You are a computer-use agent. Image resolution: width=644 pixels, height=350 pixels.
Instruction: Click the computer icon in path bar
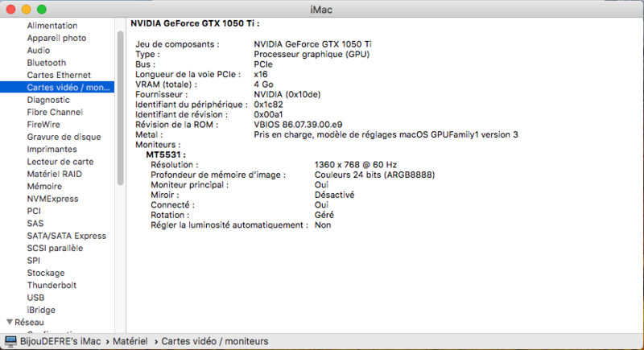(x=10, y=341)
